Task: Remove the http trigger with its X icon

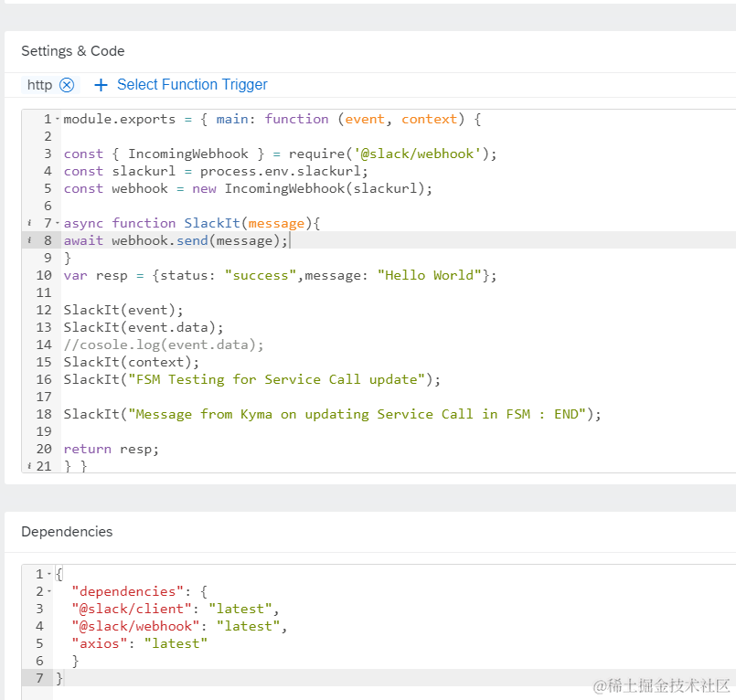Action: (67, 85)
